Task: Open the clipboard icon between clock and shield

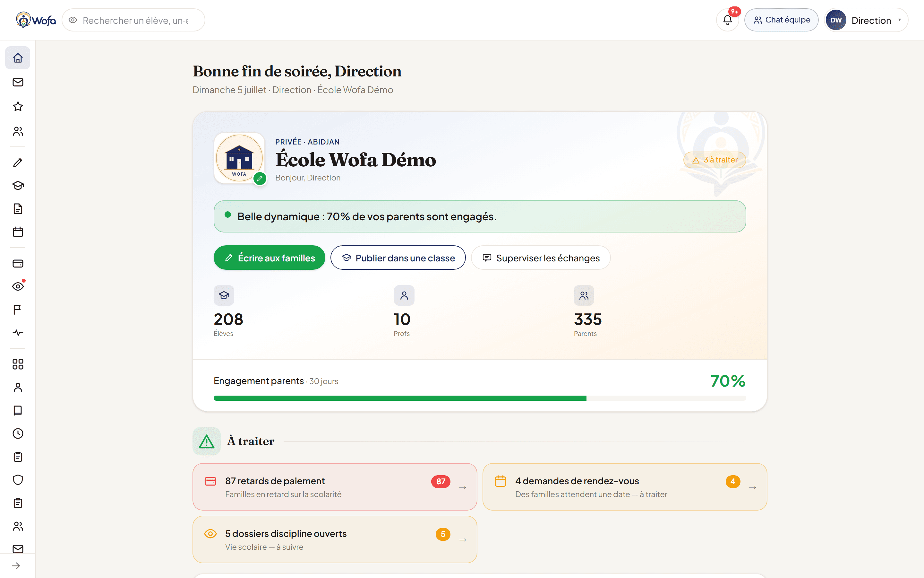Action: tap(18, 457)
